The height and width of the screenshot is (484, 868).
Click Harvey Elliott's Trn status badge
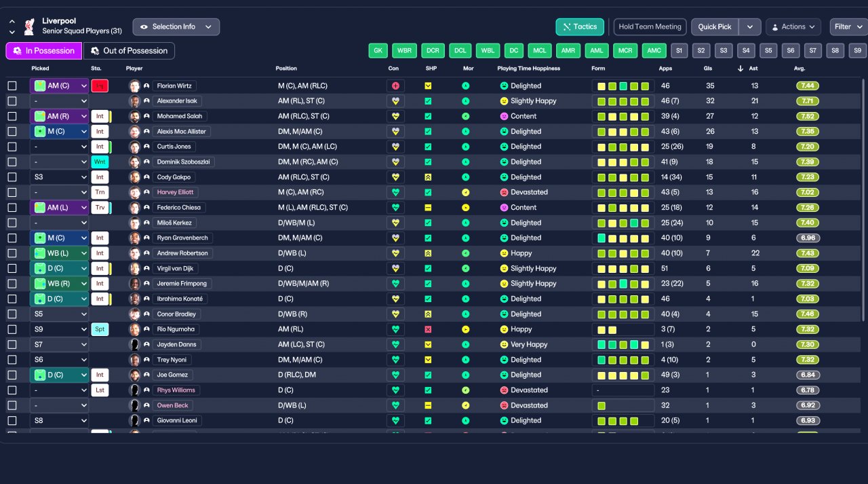click(x=100, y=192)
